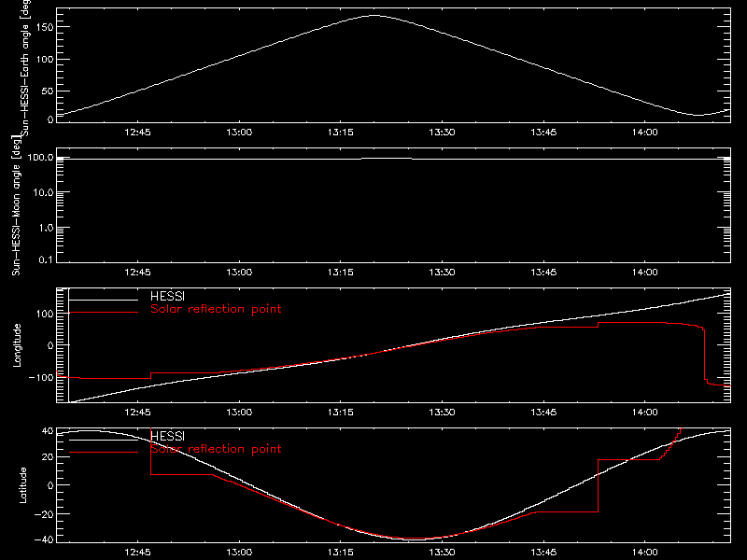Click 13:30 under the Moon angle plot
This screenshot has width=747, height=560.
tap(442, 272)
